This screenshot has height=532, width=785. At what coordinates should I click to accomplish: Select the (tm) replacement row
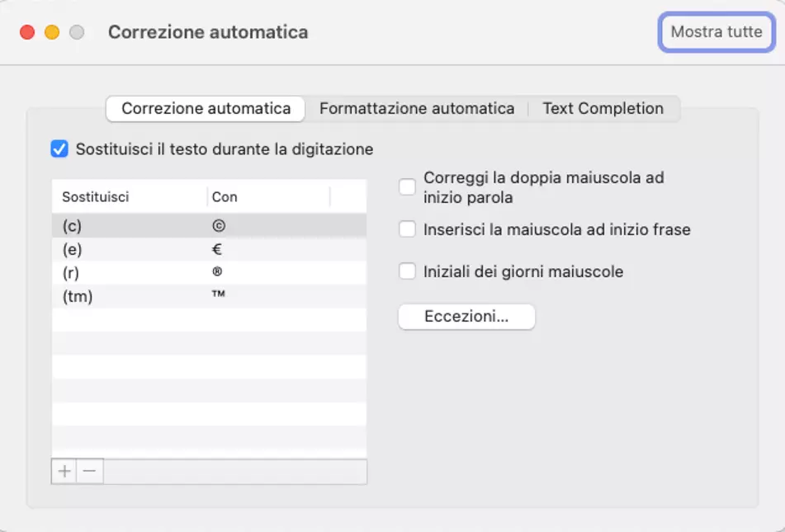tap(210, 296)
